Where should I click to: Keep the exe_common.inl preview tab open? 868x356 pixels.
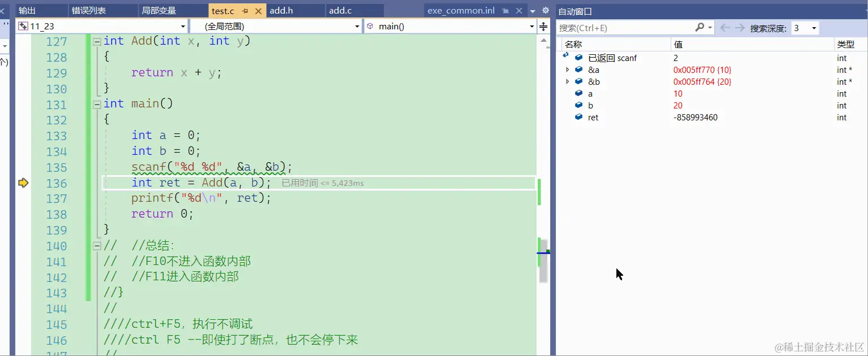506,11
